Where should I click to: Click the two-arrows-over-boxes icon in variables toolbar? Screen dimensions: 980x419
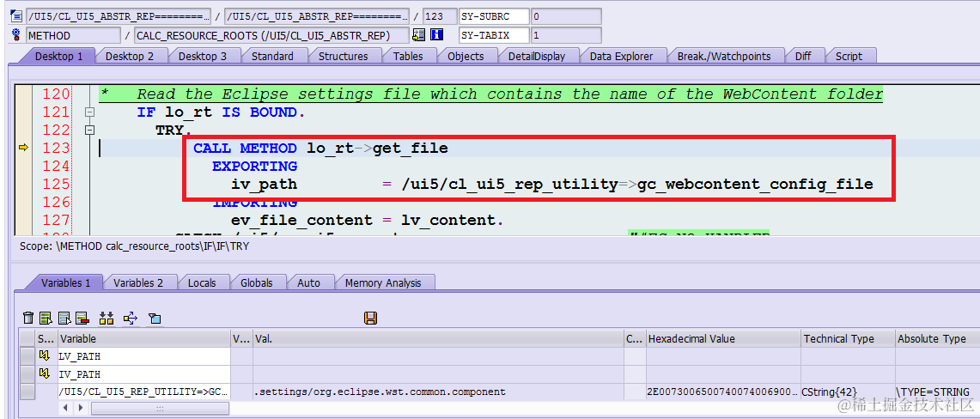107,319
